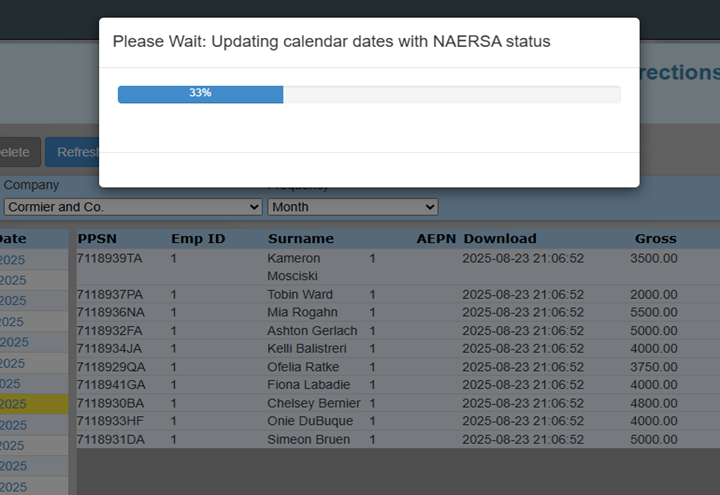Choose the Tobin Ward row
Screen dimensions: 720x495
click(x=300, y=295)
